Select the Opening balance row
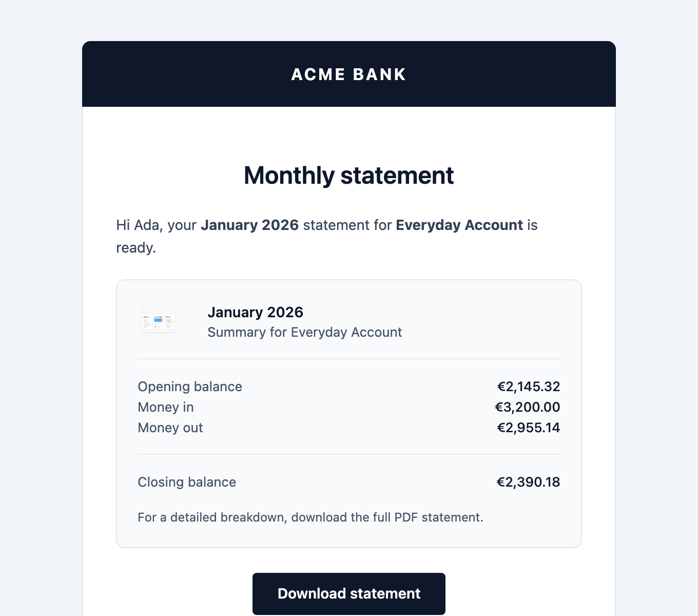The width and height of the screenshot is (698, 616). coord(349,387)
